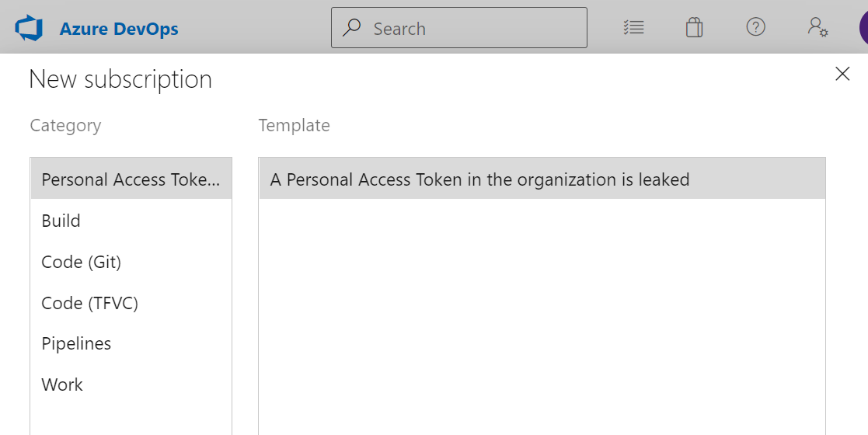Click the Help question mark icon
Screen dimensions: 868x435
click(755, 26)
